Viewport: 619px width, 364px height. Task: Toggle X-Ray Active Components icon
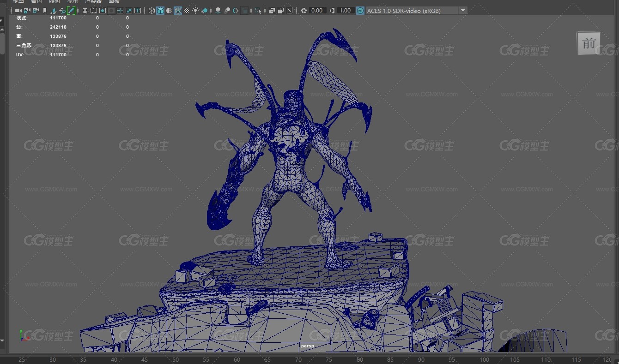281,11
